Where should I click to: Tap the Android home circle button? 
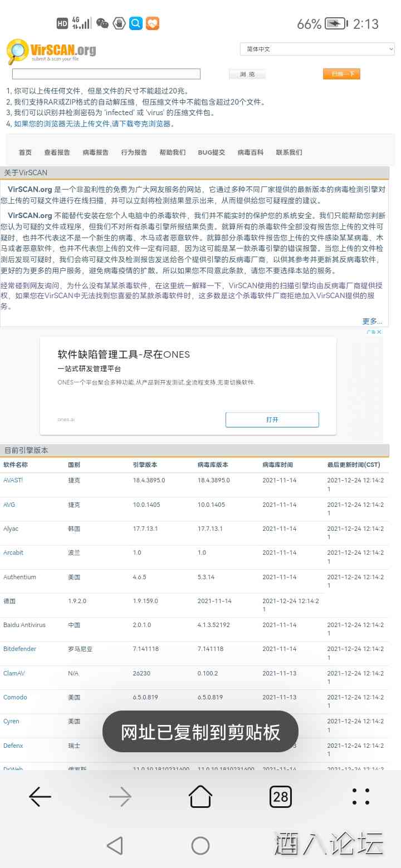pyautogui.click(x=200, y=846)
